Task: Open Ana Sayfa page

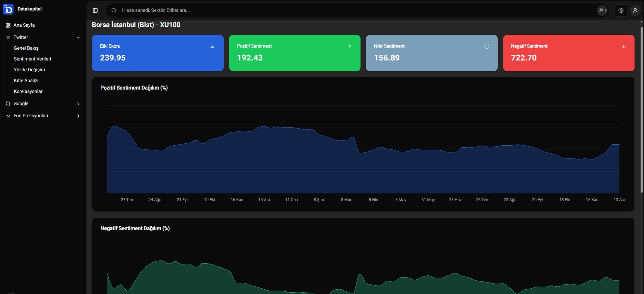Action: pos(24,25)
